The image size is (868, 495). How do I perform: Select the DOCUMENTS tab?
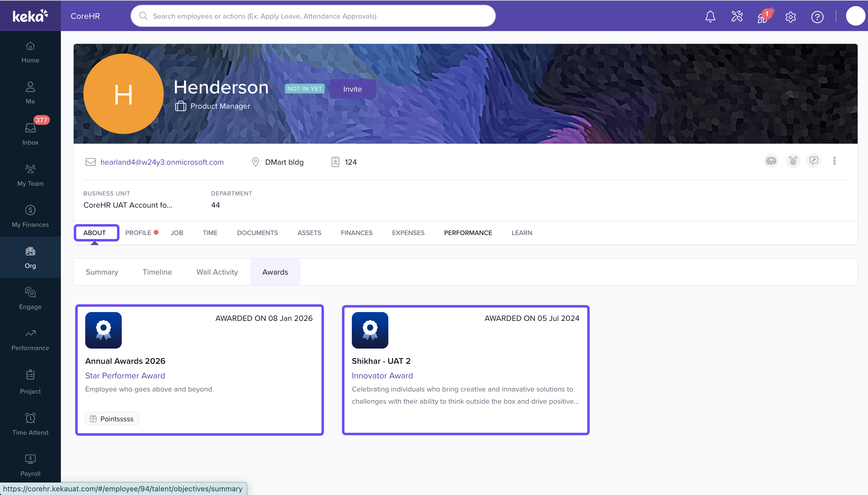coord(257,233)
